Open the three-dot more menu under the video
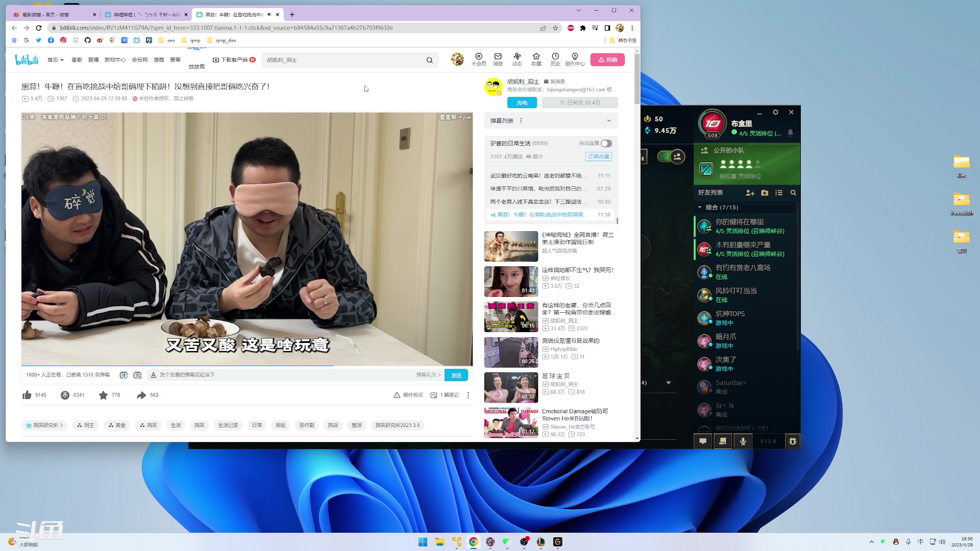 coord(468,395)
